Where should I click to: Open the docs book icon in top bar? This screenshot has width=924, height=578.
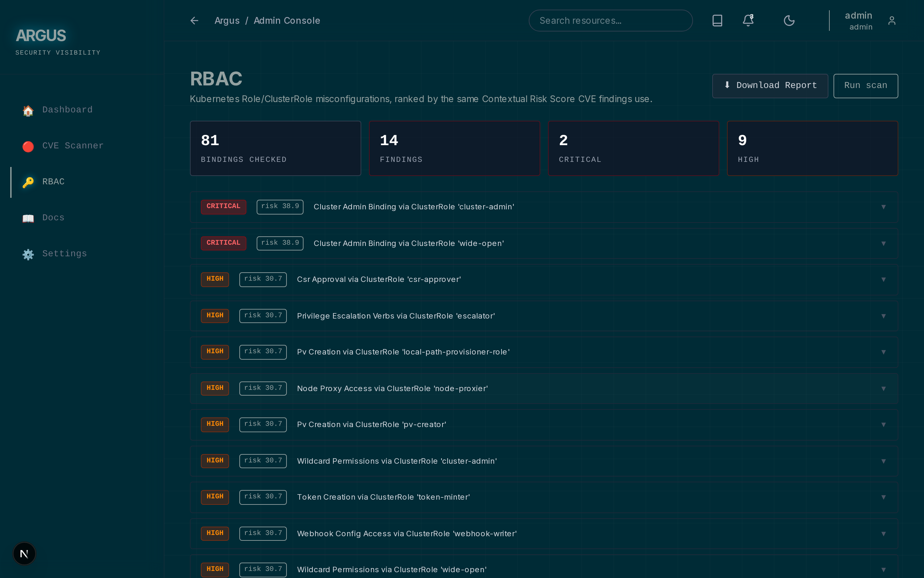[x=717, y=21]
